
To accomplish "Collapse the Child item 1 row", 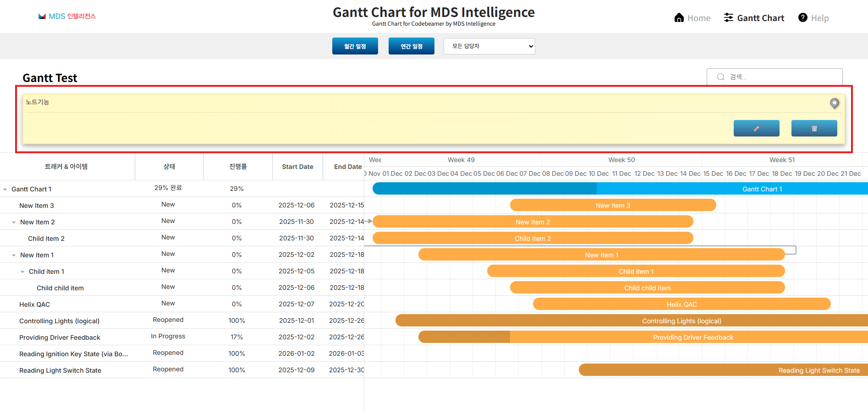I will click(23, 271).
